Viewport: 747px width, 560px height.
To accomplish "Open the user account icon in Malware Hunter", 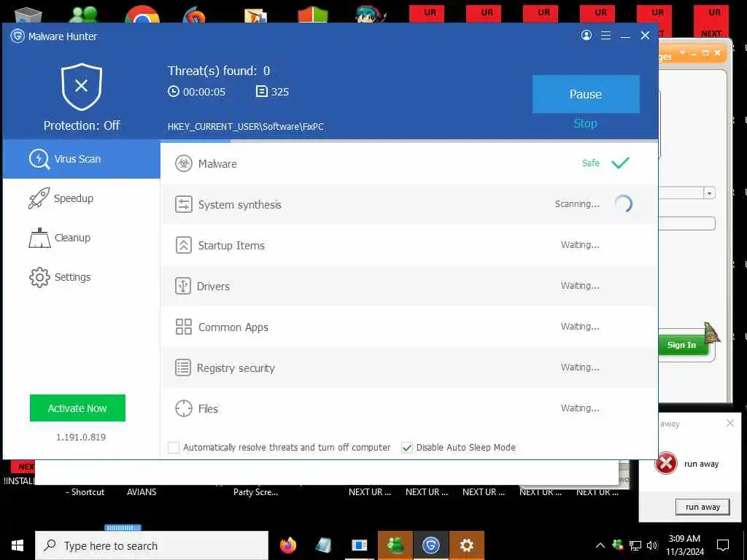I will point(587,35).
